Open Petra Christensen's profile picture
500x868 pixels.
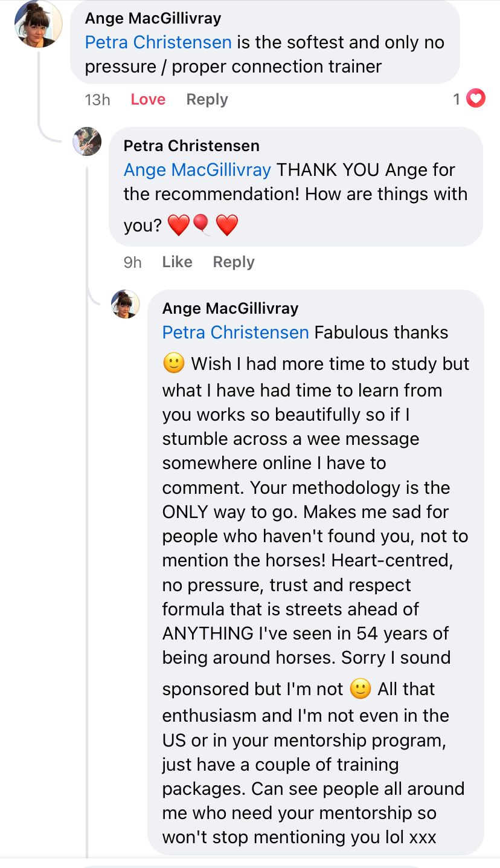tap(87, 141)
